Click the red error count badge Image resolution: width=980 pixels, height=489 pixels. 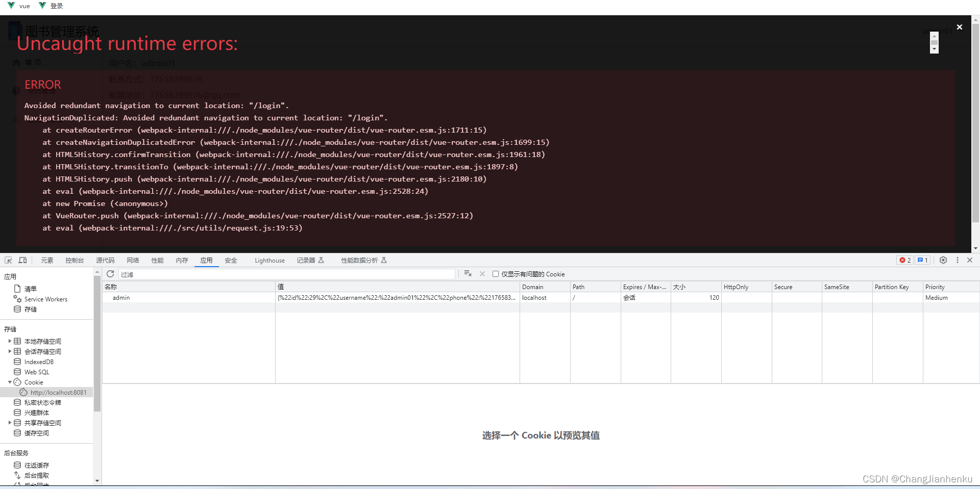pyautogui.click(x=905, y=260)
